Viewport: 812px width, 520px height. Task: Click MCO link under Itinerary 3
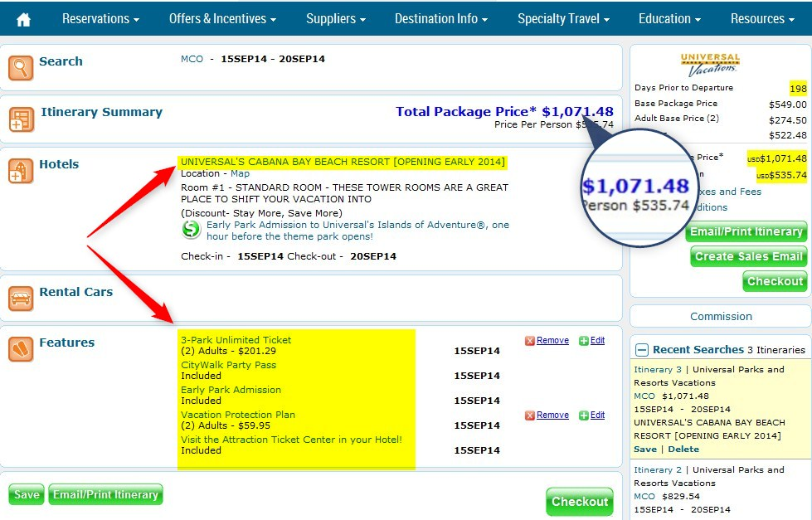[x=644, y=396]
